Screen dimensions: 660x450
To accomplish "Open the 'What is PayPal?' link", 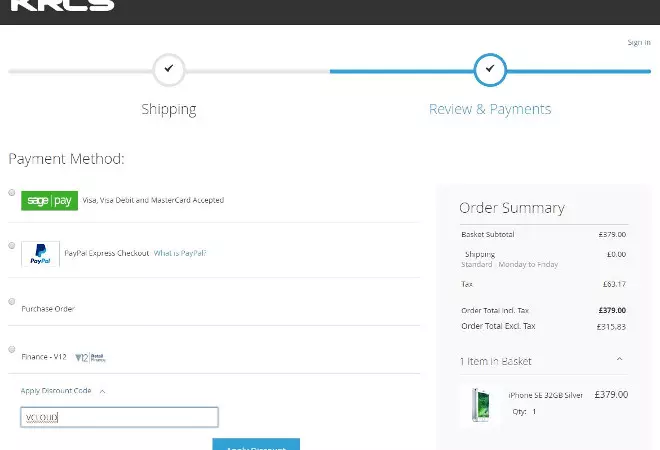I will click(180, 254).
